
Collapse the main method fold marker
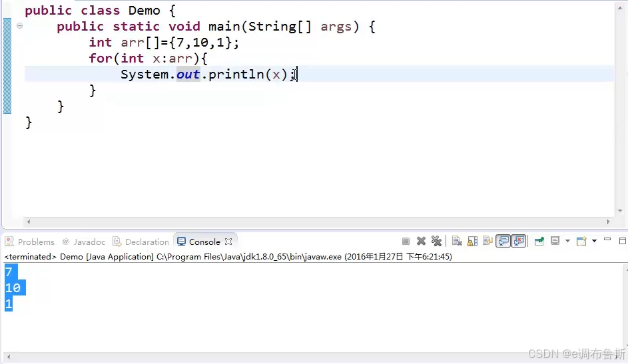(19, 26)
